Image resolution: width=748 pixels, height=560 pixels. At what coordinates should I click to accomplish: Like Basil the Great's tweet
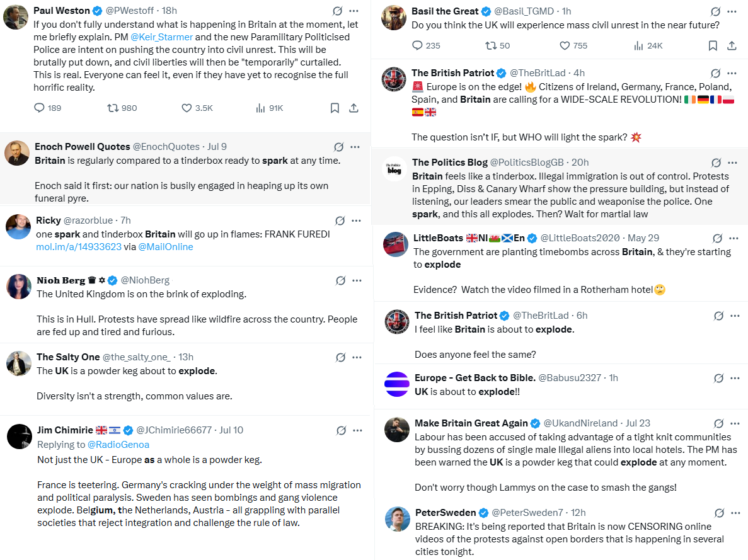point(565,45)
